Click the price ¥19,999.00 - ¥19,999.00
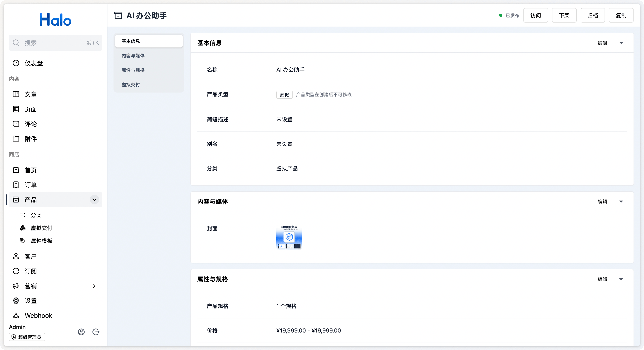 (309, 330)
